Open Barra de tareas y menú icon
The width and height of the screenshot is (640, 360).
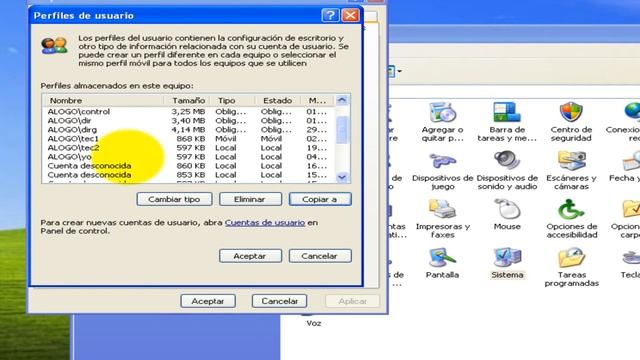click(507, 112)
